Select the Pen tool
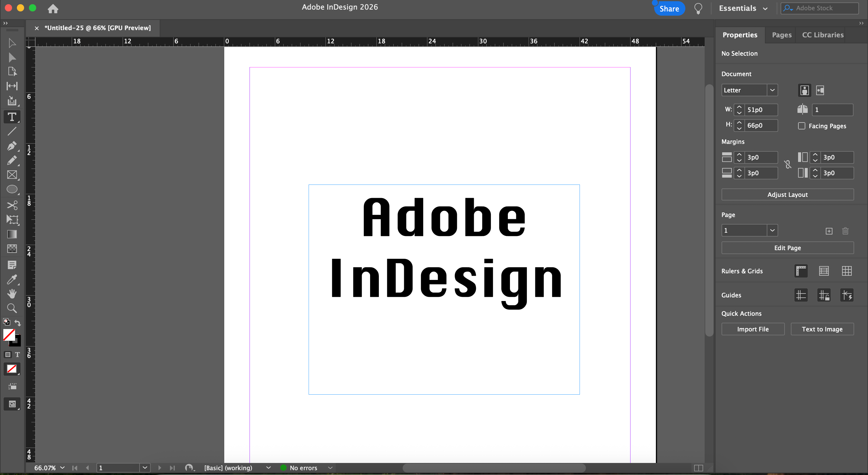The height and width of the screenshot is (475, 868). (12, 146)
